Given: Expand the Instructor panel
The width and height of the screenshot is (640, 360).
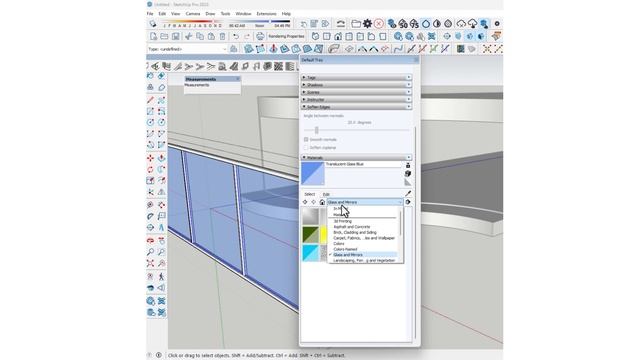Looking at the screenshot, I should 356,100.
